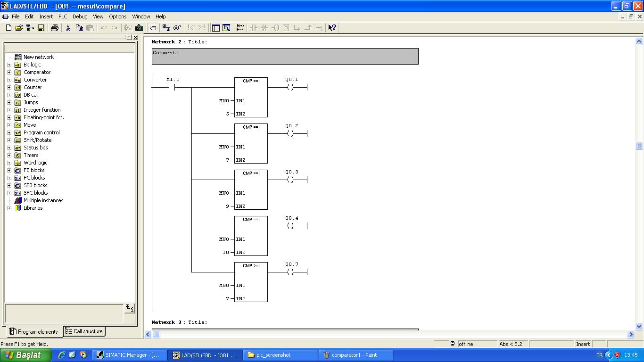Select New network in the element tree
644x362 pixels.
(x=38, y=57)
